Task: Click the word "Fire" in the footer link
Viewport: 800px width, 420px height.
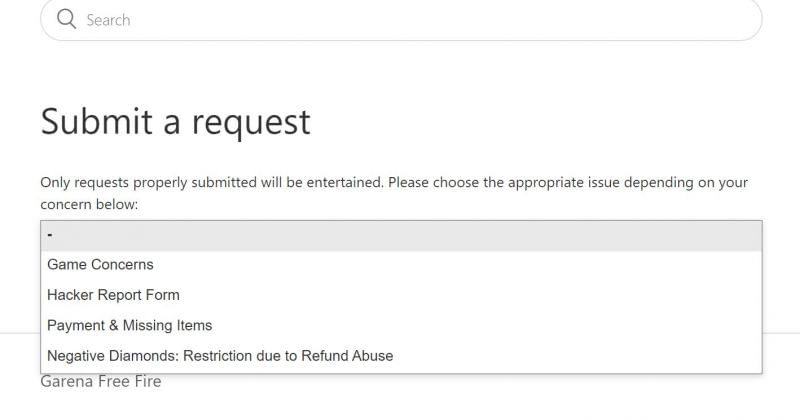Action: pos(146,382)
